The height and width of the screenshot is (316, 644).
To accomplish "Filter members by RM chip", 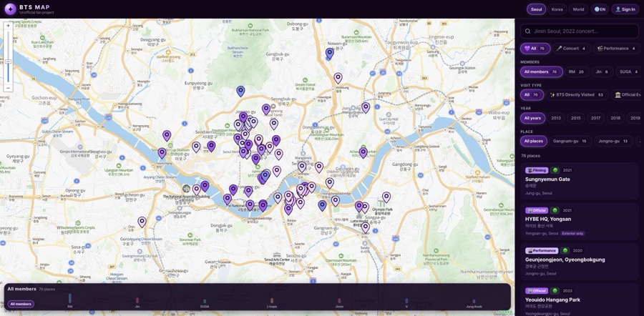I will click(577, 71).
